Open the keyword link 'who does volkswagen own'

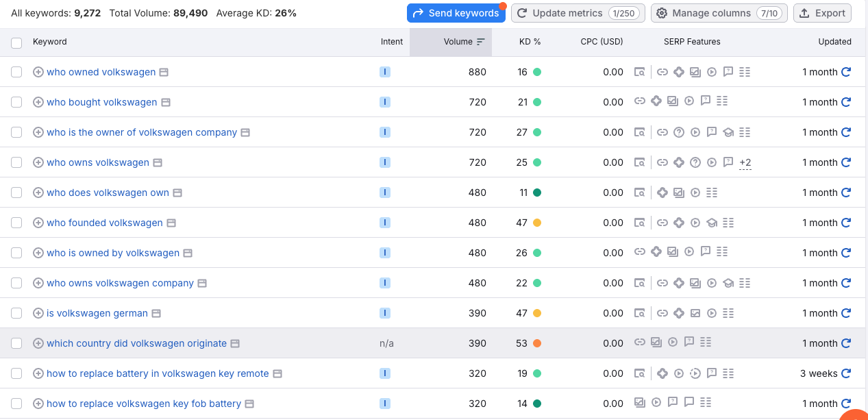[x=107, y=193]
